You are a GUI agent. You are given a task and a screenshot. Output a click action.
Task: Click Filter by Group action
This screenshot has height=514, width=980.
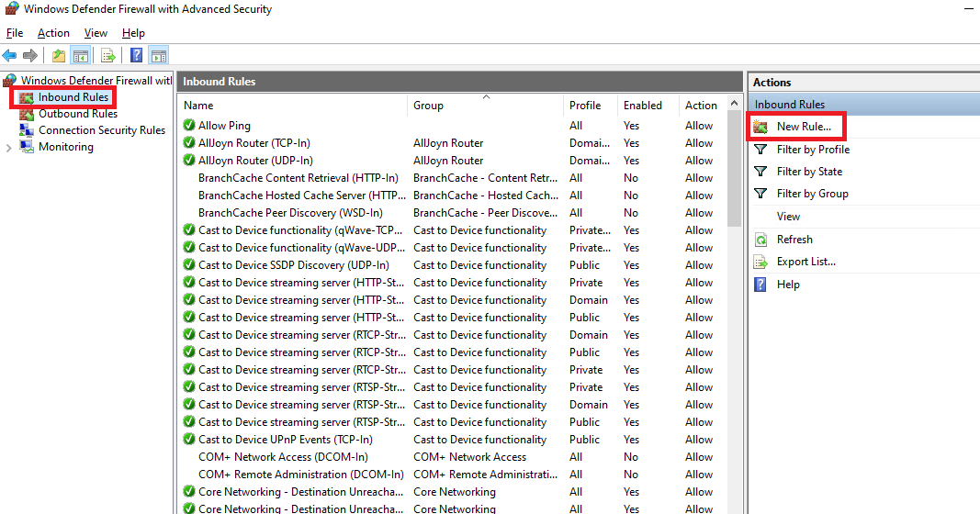coord(813,194)
